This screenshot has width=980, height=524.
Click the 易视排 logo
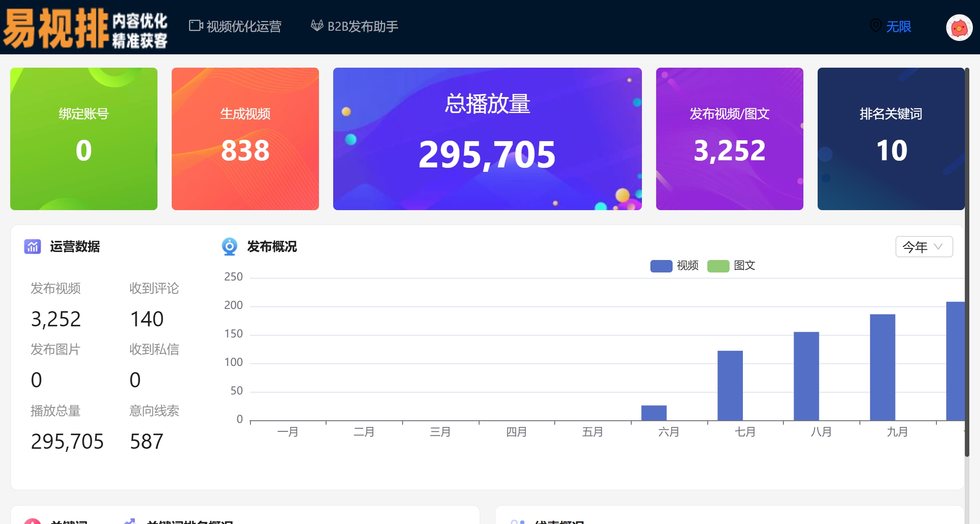pos(85,28)
